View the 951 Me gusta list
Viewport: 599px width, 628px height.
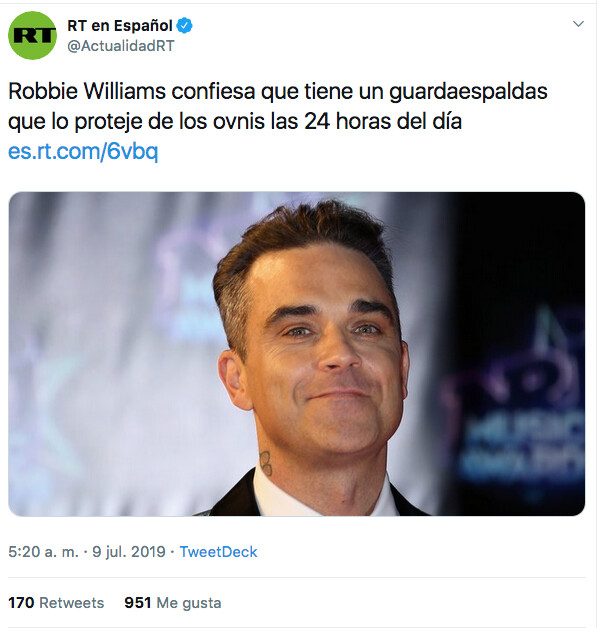[x=173, y=603]
